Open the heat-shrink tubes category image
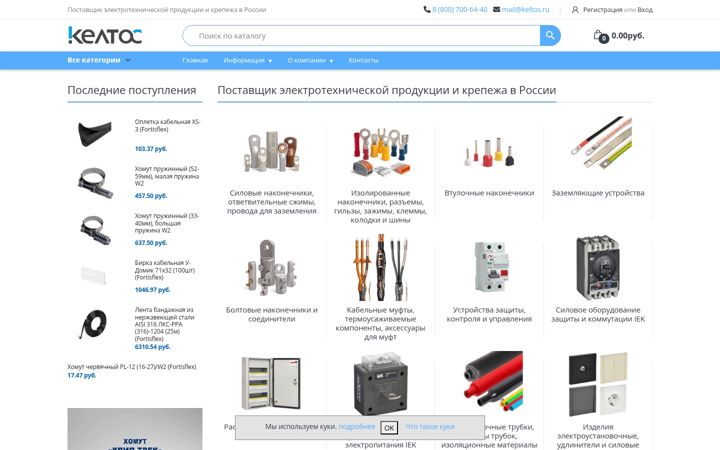 coord(493,382)
